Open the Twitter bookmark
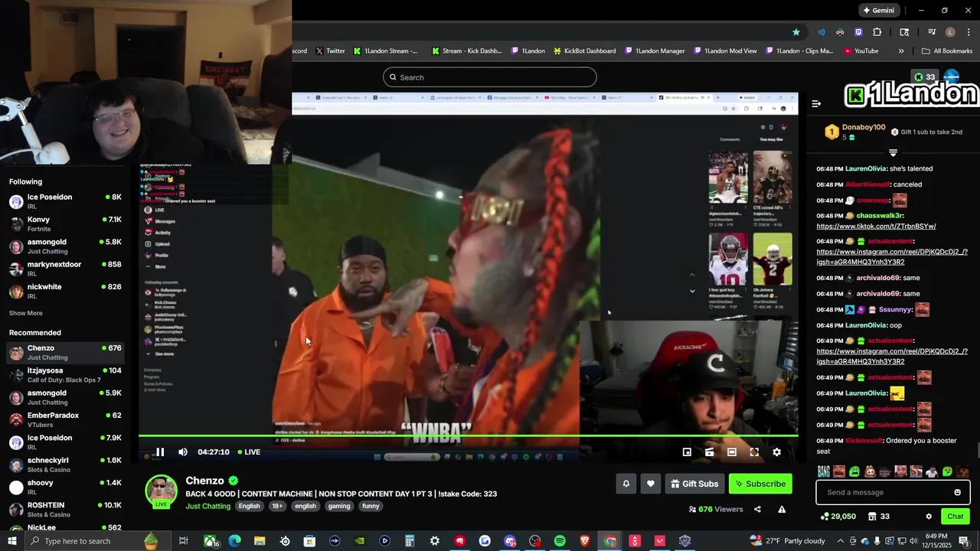The width and height of the screenshot is (980, 551). click(330, 51)
